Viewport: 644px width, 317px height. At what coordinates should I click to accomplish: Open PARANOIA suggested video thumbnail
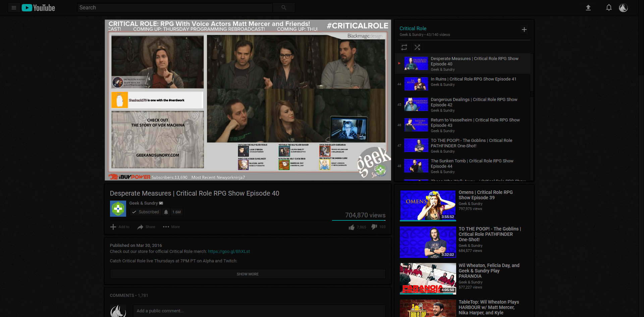pyautogui.click(x=428, y=279)
